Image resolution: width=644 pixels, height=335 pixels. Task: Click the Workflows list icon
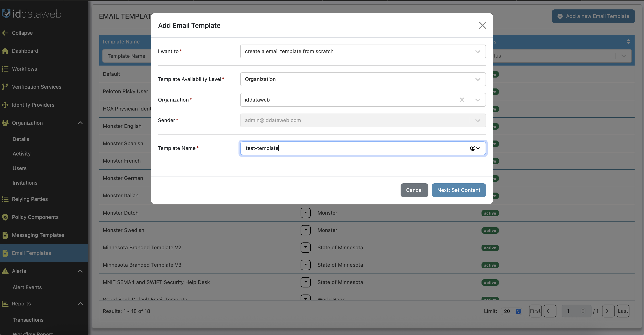(x=5, y=69)
